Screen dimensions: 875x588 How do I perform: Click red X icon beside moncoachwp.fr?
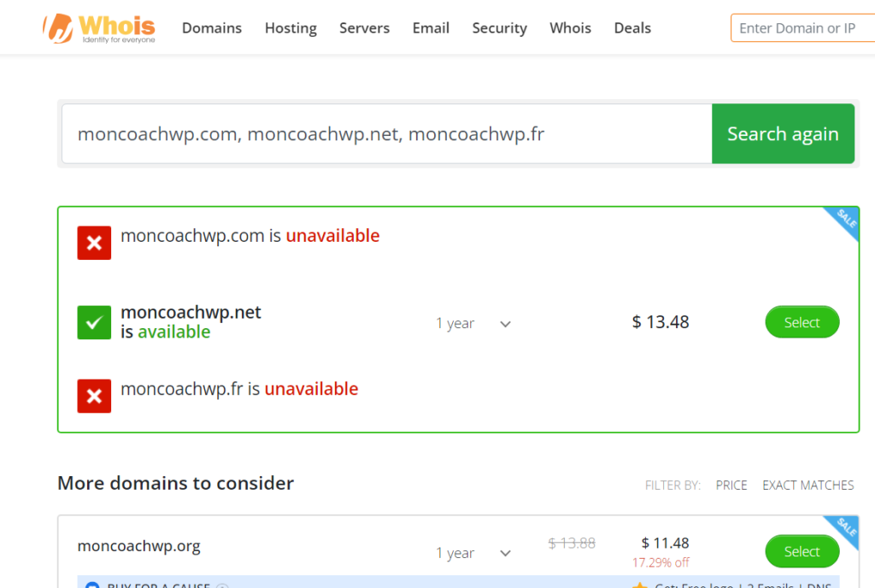94,397
